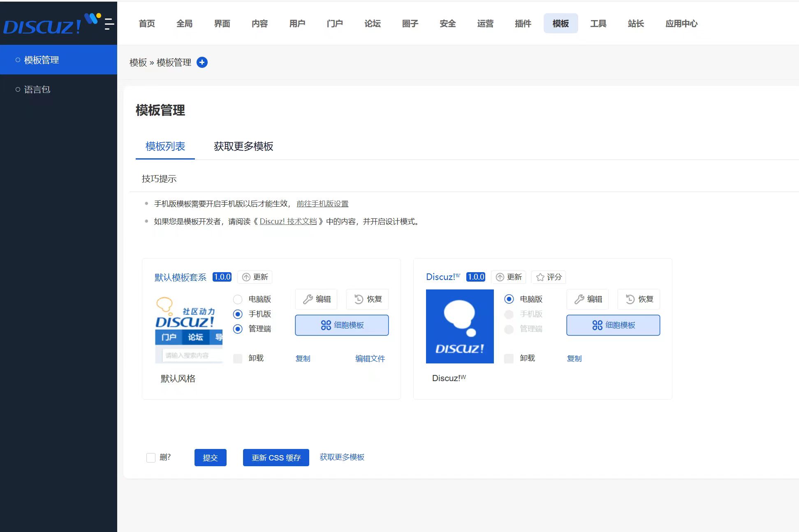Open the Discuz! 技术文档 link
Screen dimensions: 799x532
click(288, 222)
